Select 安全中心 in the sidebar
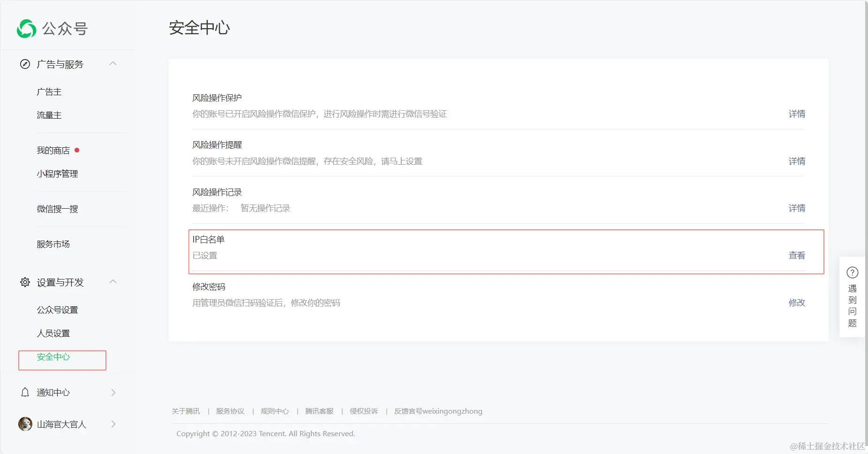This screenshot has height=454, width=868. pyautogui.click(x=53, y=356)
